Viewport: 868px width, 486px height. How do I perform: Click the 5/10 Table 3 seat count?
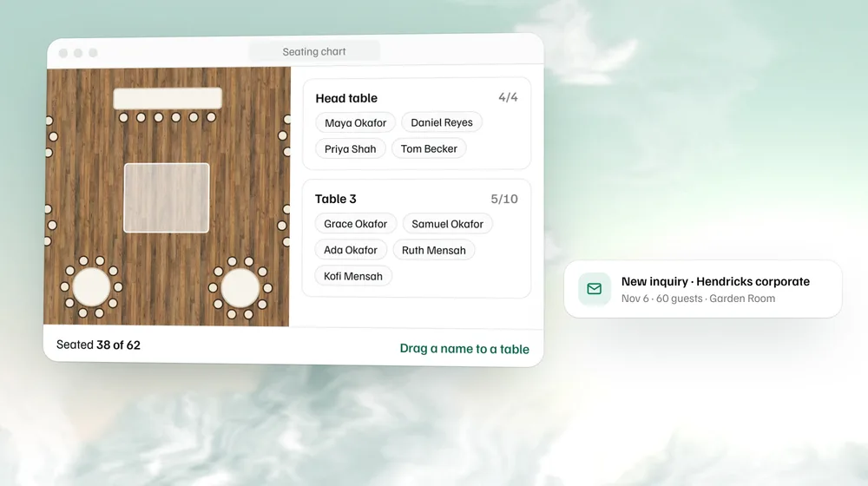pyautogui.click(x=504, y=199)
